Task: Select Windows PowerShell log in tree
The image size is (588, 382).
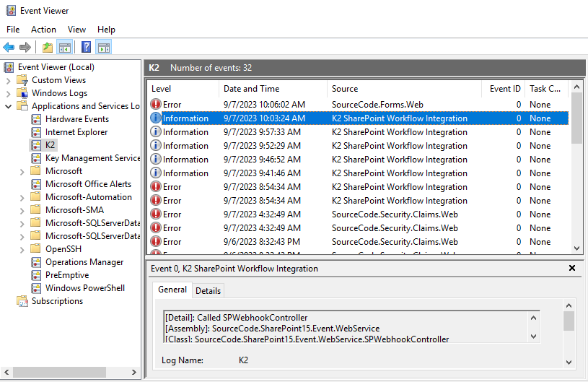Action: tap(85, 288)
